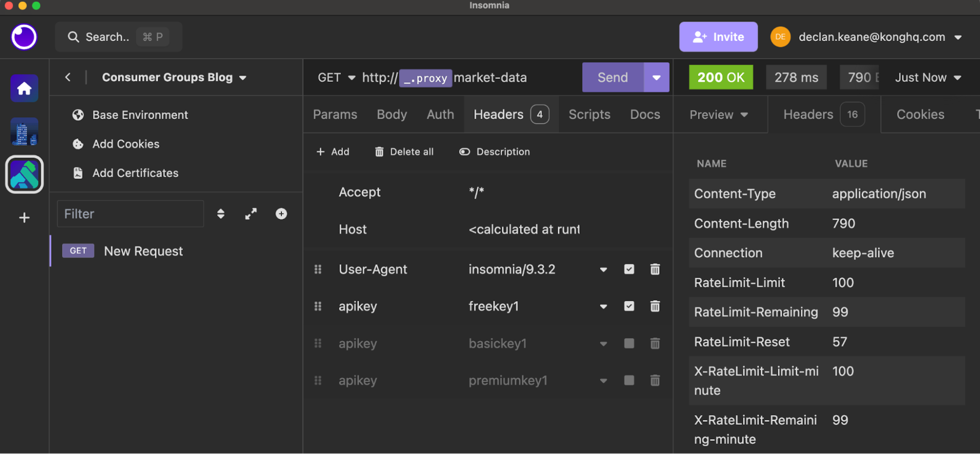Click the sort order icon beside Filter

click(220, 214)
